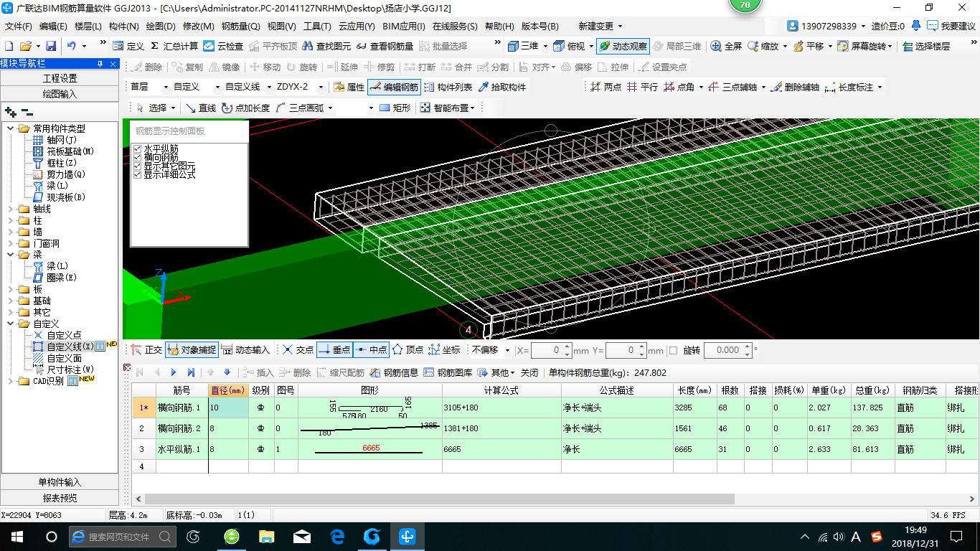Click 关闭 in rebar toolbar
This screenshot has width=980, height=551.
coord(529,372)
